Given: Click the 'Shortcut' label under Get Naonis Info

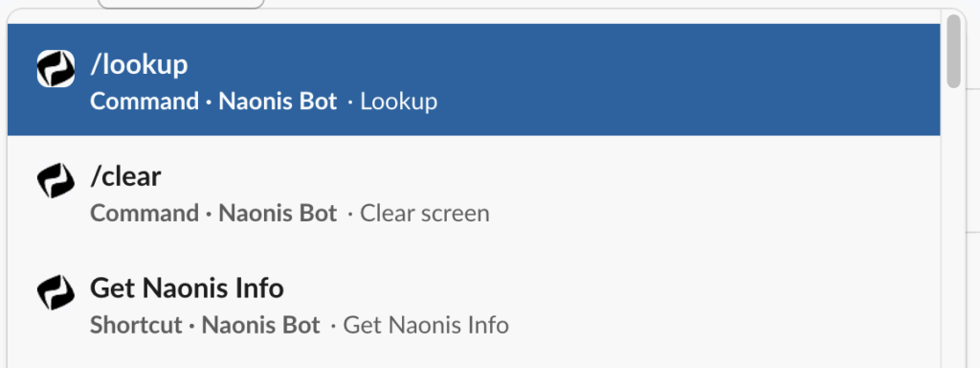Looking at the screenshot, I should click(x=136, y=326).
